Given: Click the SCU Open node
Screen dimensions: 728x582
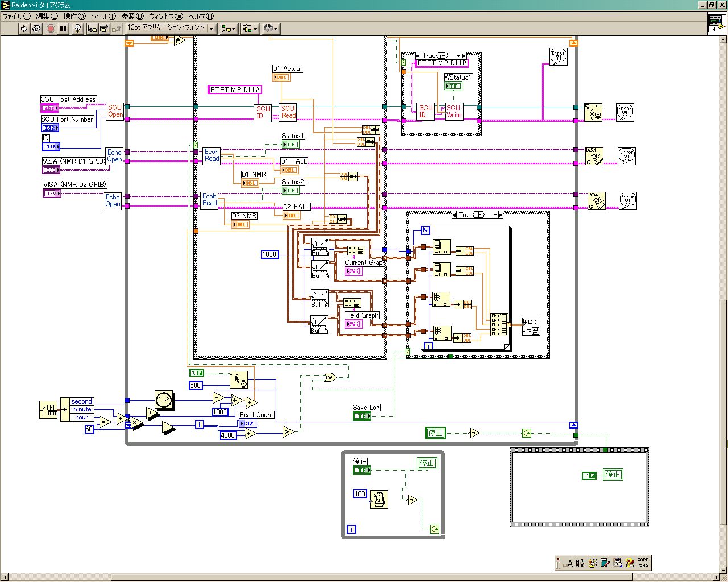Looking at the screenshot, I should tap(115, 111).
